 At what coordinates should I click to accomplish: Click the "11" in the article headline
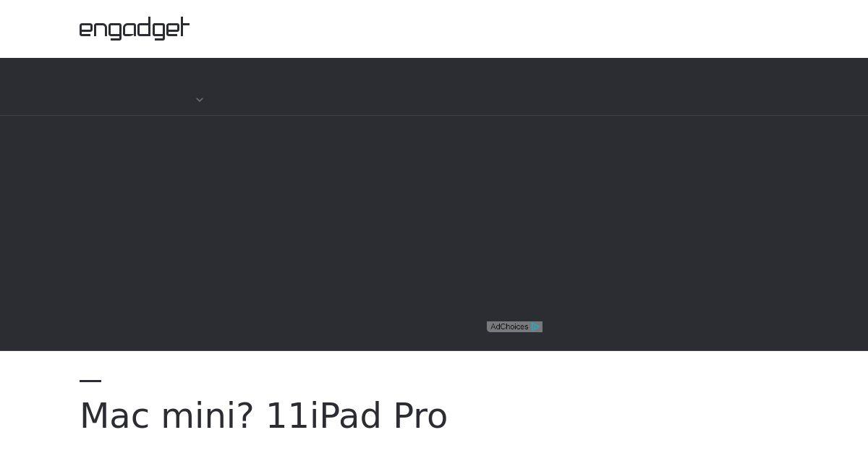click(x=288, y=416)
